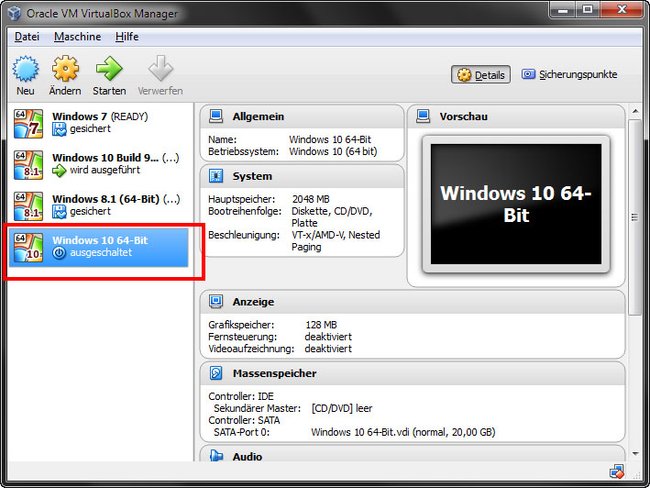Select the Windows 7 (READY) virtual machine
Screen dimensions: 650x488
(x=99, y=124)
